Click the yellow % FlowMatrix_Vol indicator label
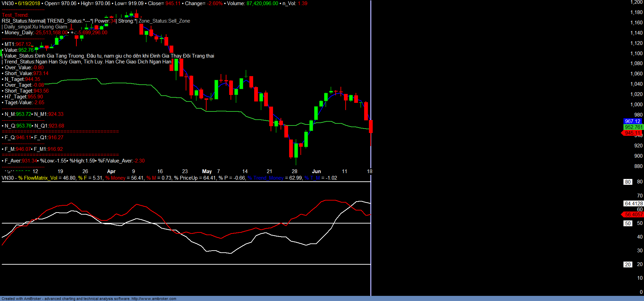644x301 pixels. tap(38, 178)
